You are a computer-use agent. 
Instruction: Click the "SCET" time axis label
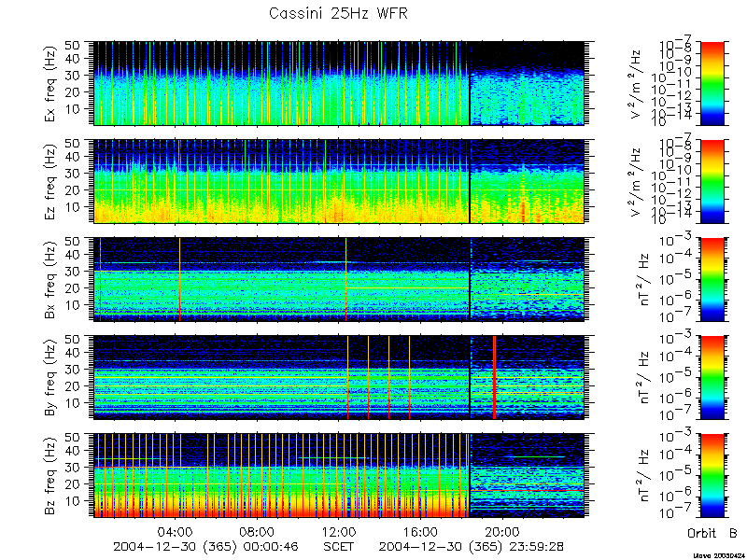pyautogui.click(x=339, y=546)
